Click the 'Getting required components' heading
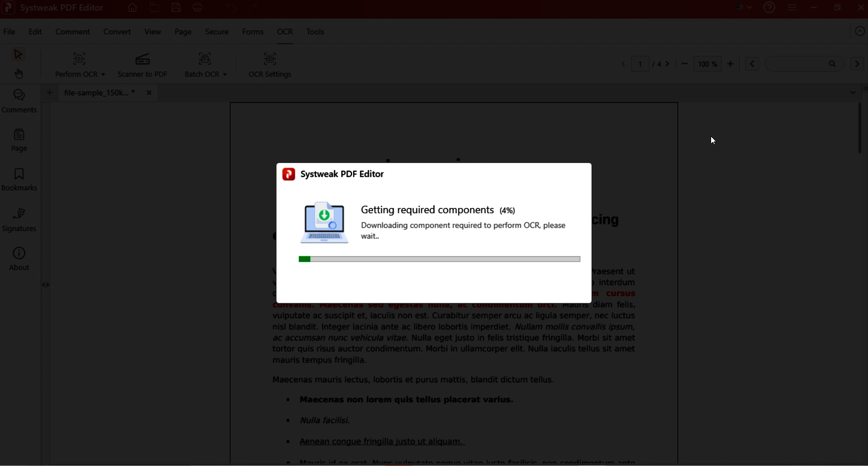The width and height of the screenshot is (868, 466). click(427, 210)
